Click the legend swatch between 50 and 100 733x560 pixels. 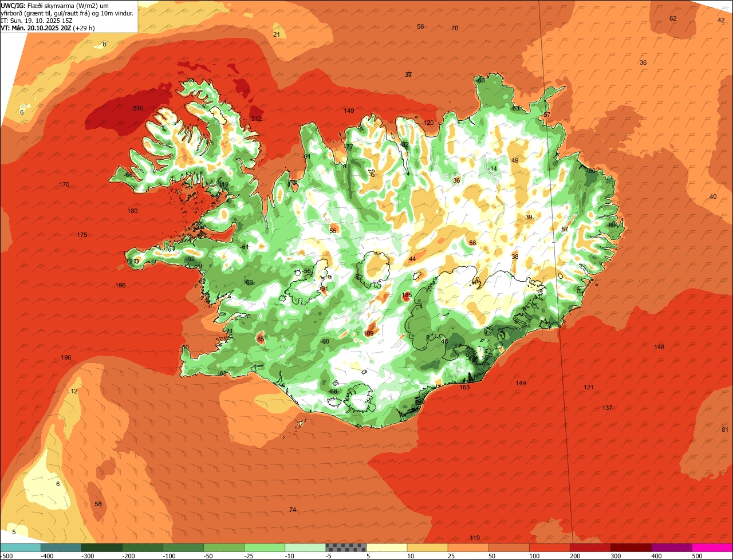coord(509,547)
